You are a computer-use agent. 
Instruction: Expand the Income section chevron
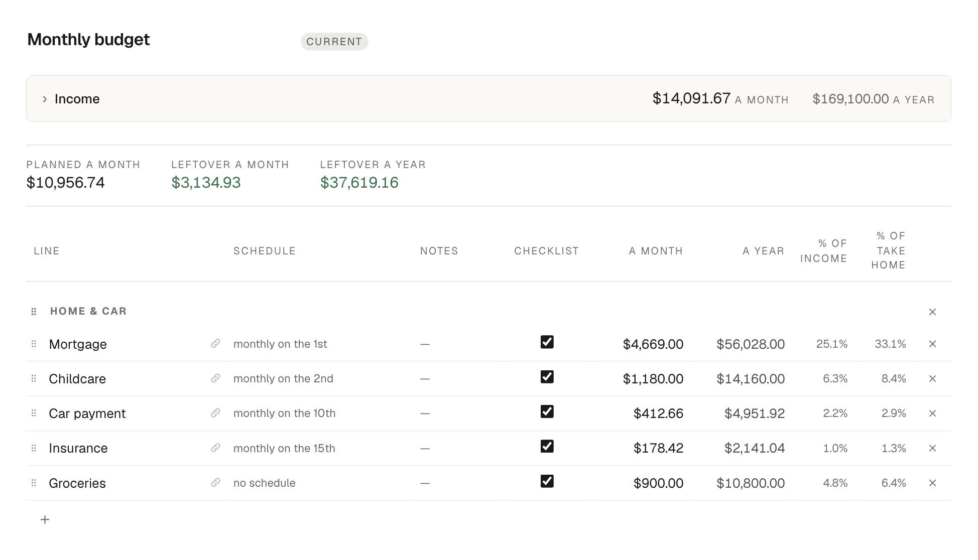tap(45, 99)
